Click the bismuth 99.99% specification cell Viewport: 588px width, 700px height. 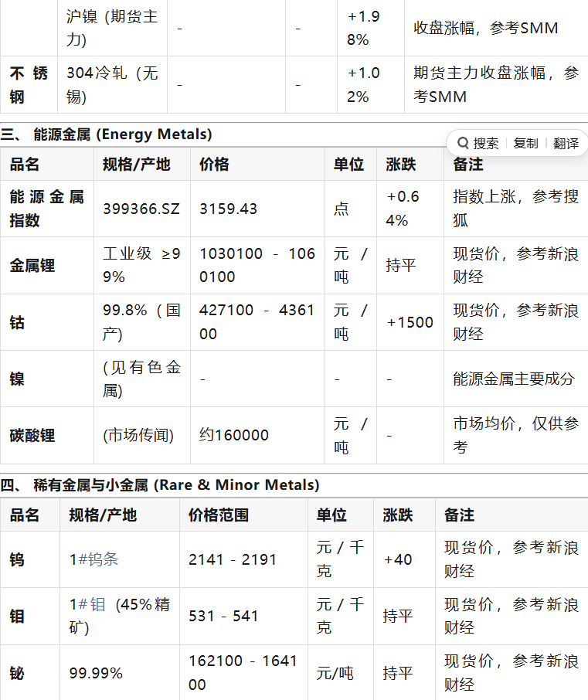point(96,673)
